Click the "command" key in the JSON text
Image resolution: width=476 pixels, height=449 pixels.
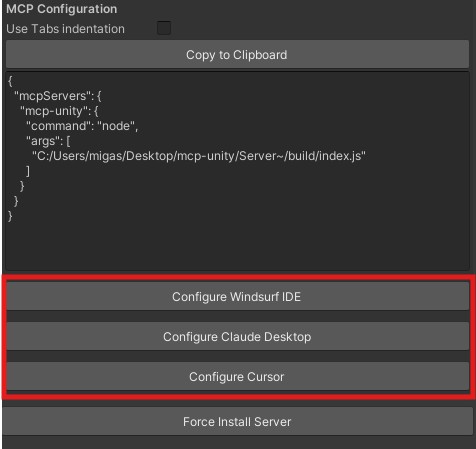(x=58, y=126)
